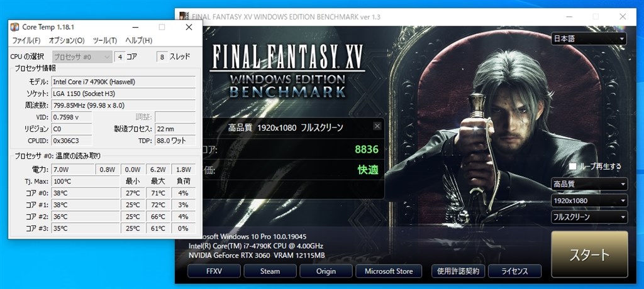
Task: Open the 使用許諾契約 license agreement button
Action: [458, 271]
